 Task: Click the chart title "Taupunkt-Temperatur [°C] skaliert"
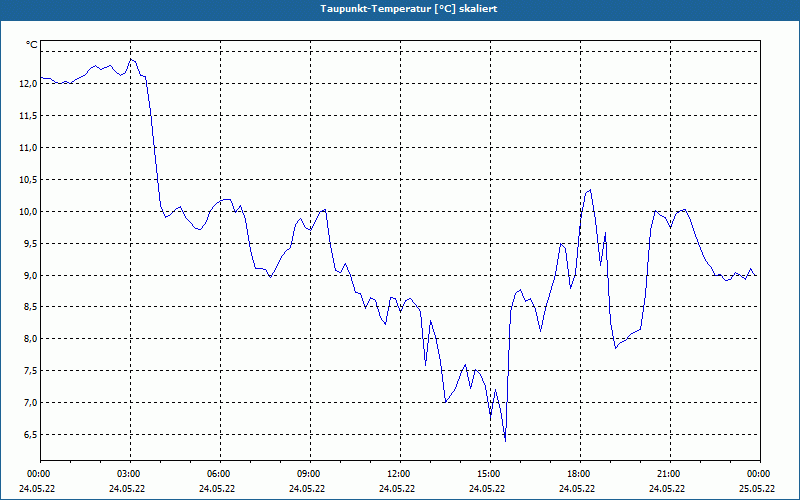pos(409,9)
